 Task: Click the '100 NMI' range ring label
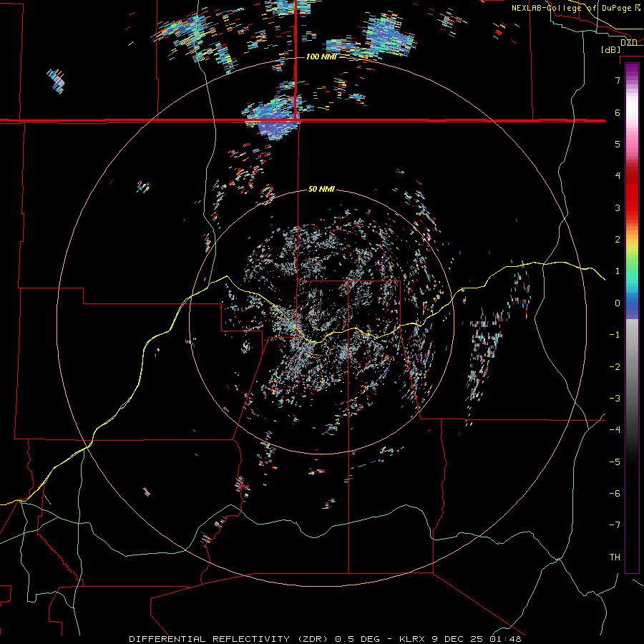[x=321, y=57]
